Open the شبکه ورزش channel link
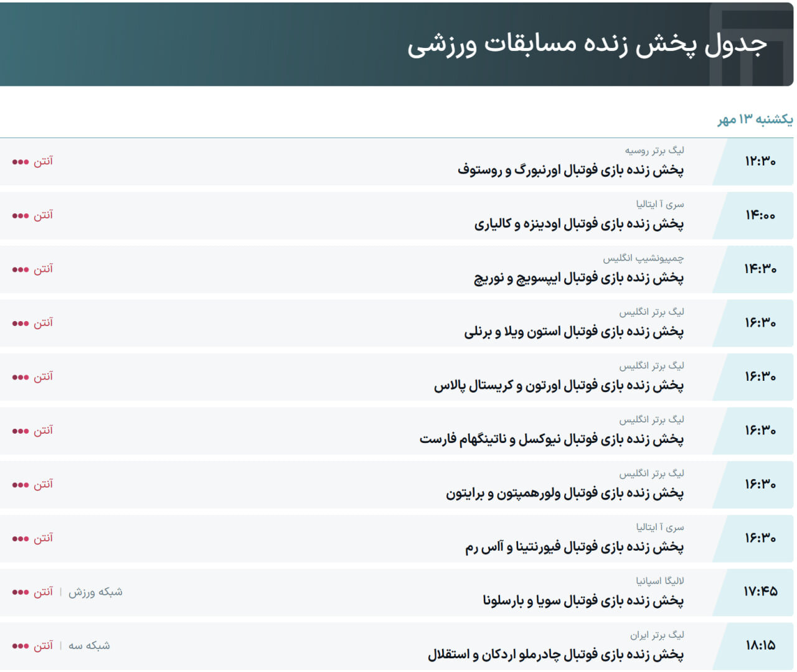Image resolution: width=797 pixels, height=672 pixels. (x=95, y=592)
